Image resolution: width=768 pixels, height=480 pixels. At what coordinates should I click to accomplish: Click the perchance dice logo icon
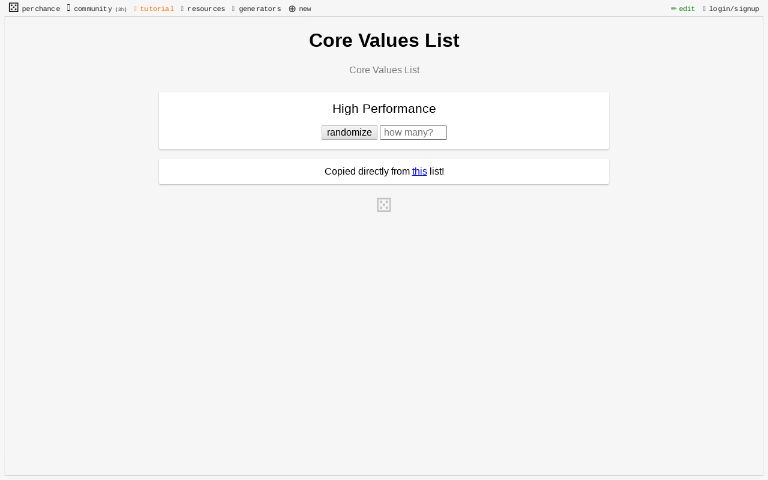pyautogui.click(x=13, y=8)
